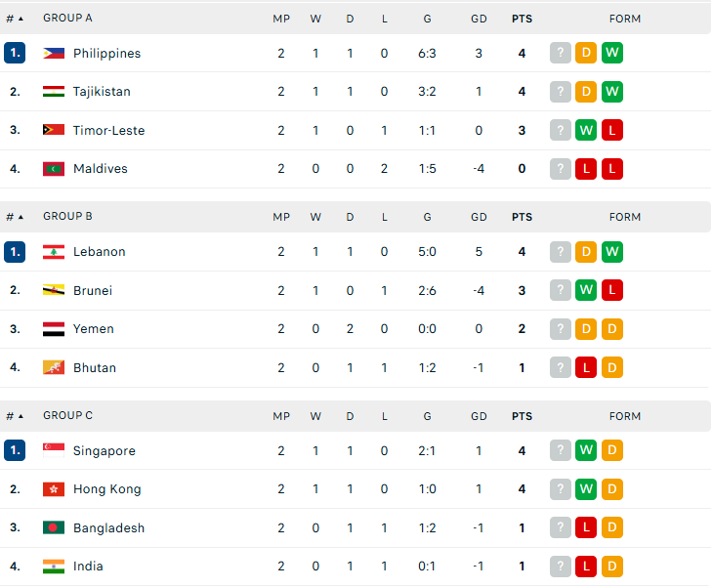The width and height of the screenshot is (712, 588).
Task: Sort Group A by PTS column
Action: pyautogui.click(x=522, y=19)
